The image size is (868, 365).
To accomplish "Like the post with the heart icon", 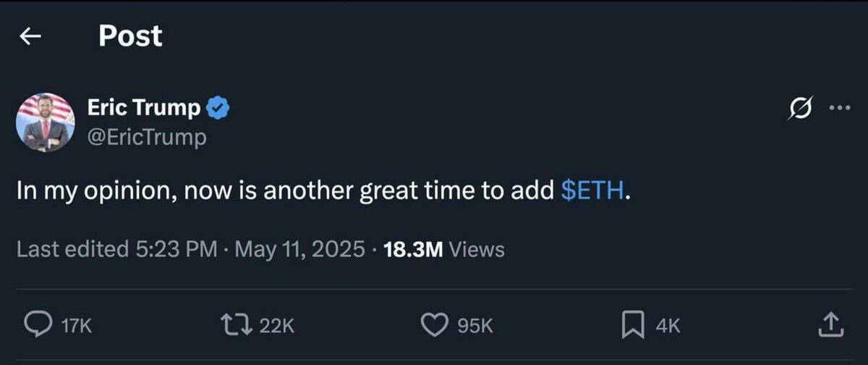I will click(x=434, y=326).
